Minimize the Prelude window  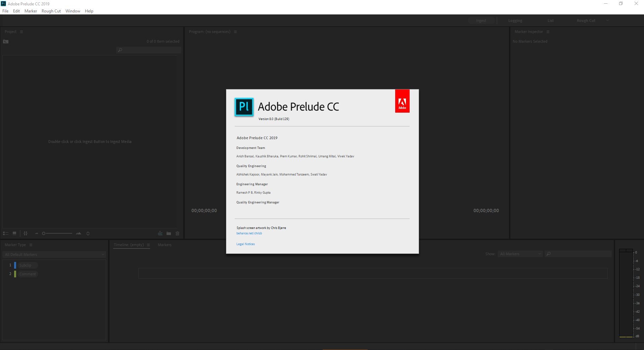coord(606,4)
